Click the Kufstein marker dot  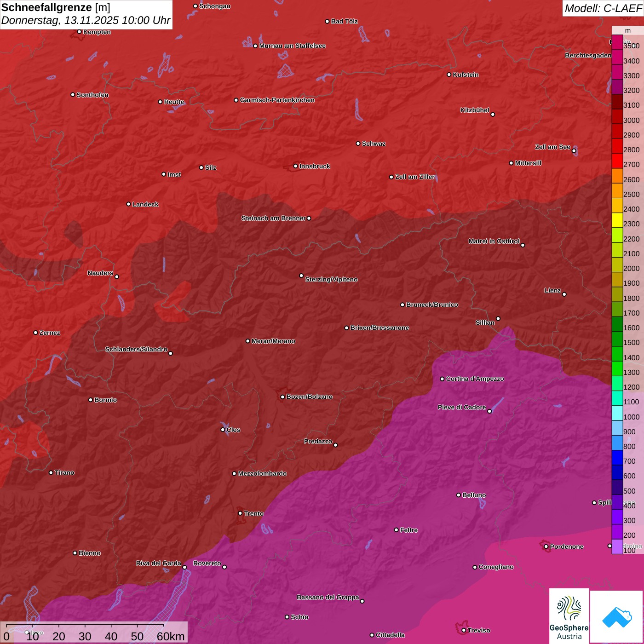pos(449,75)
